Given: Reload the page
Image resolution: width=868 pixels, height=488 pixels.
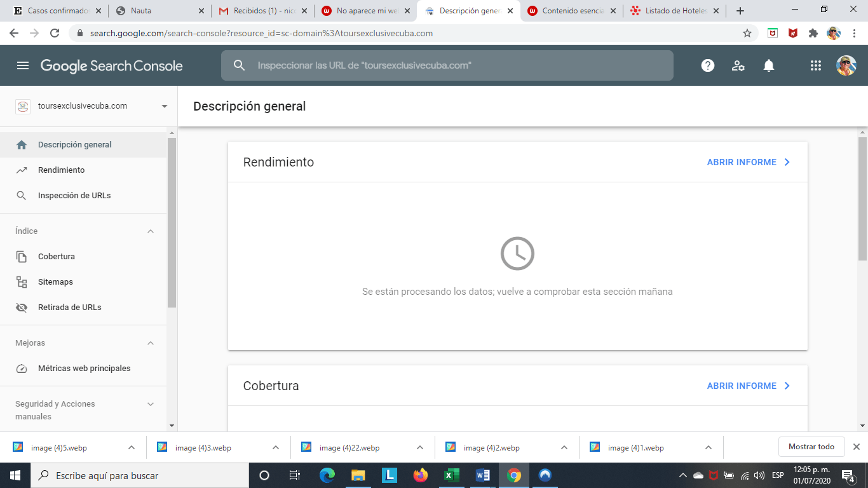Looking at the screenshot, I should (x=55, y=33).
